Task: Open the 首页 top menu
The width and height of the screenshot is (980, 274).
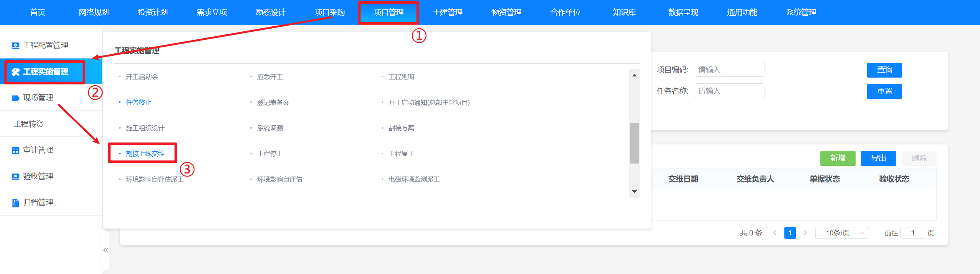Action: pos(38,12)
